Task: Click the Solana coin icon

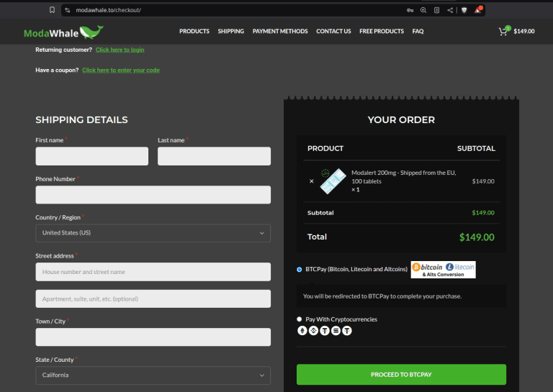Action: tap(336, 331)
